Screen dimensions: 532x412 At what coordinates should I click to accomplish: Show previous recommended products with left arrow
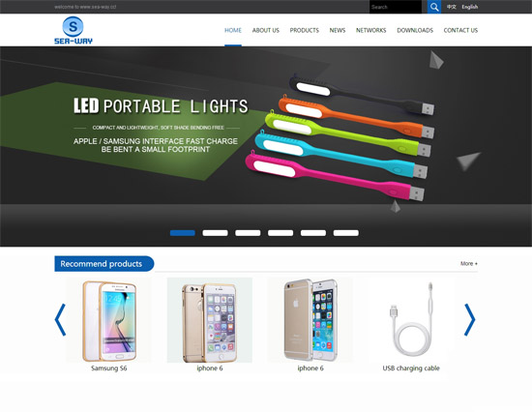click(60, 320)
